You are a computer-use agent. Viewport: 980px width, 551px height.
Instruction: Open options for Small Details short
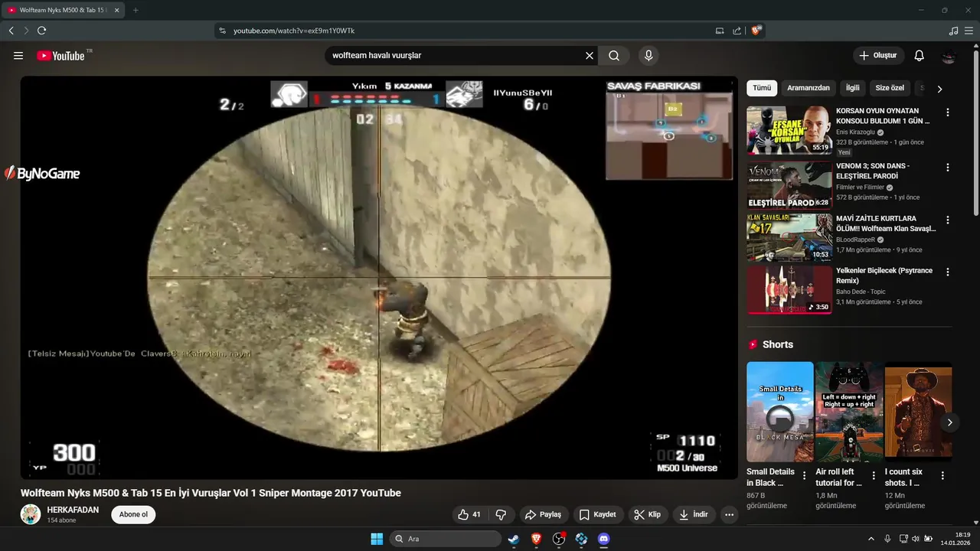click(804, 475)
